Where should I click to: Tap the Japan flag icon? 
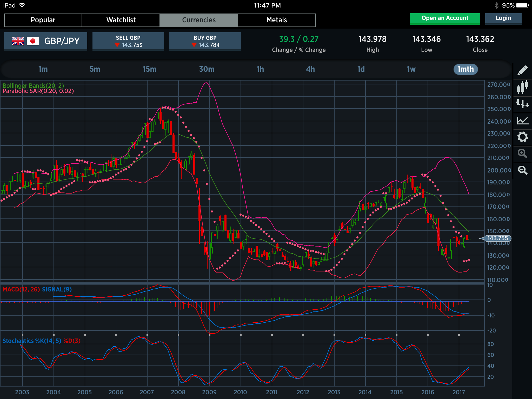click(x=33, y=41)
